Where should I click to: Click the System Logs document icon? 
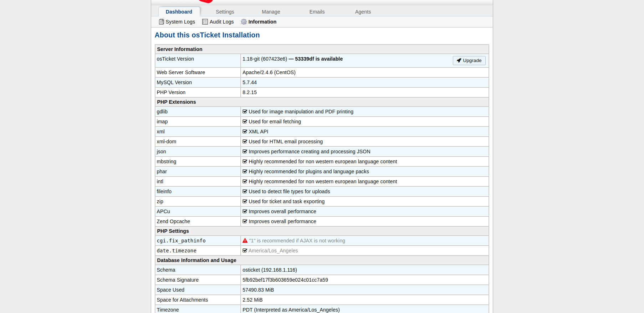(162, 22)
